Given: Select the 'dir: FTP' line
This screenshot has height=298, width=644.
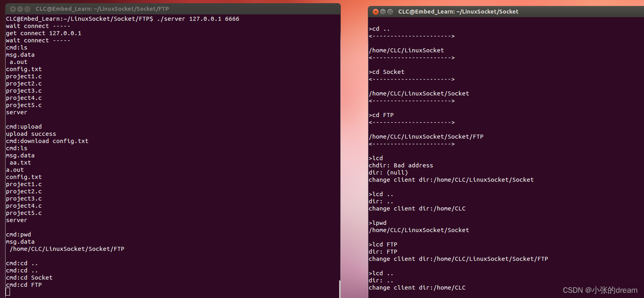Looking at the screenshot, I should click(383, 252).
